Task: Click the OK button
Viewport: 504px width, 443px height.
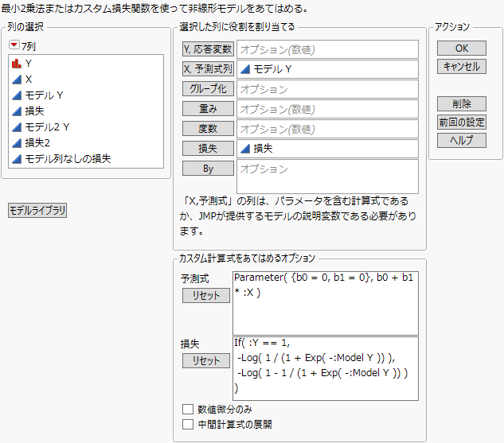Action: tap(462, 49)
